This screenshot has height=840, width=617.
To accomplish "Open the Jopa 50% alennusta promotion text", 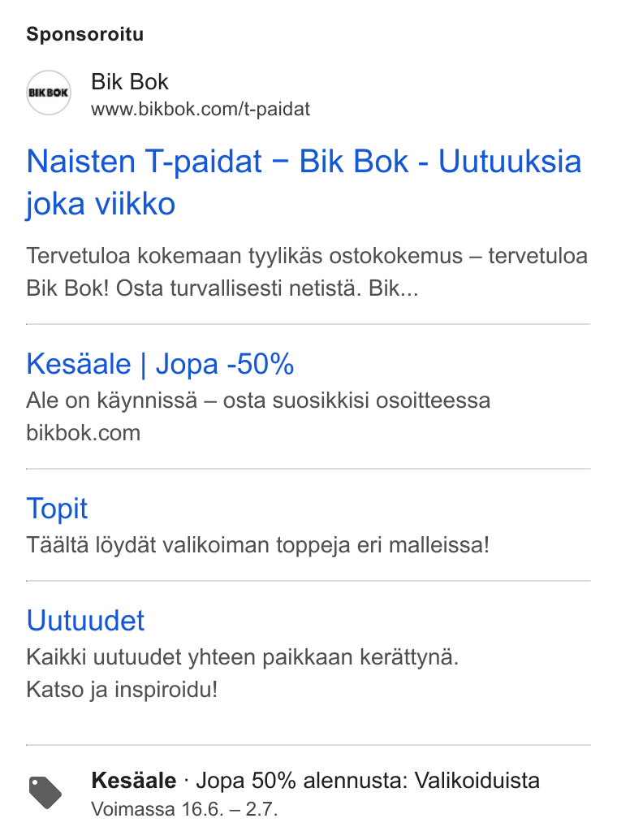I will 368,781.
